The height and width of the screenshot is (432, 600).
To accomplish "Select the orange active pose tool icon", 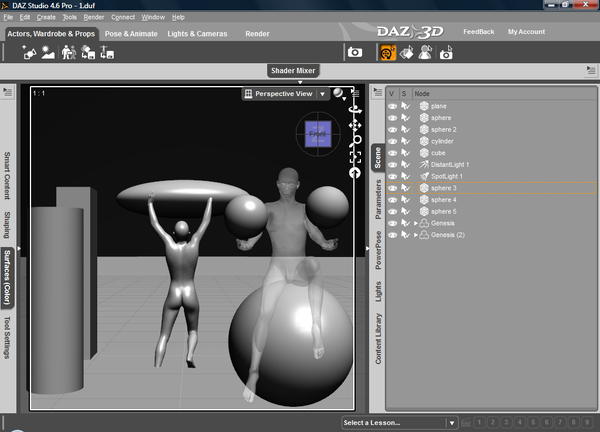I will tap(387, 53).
